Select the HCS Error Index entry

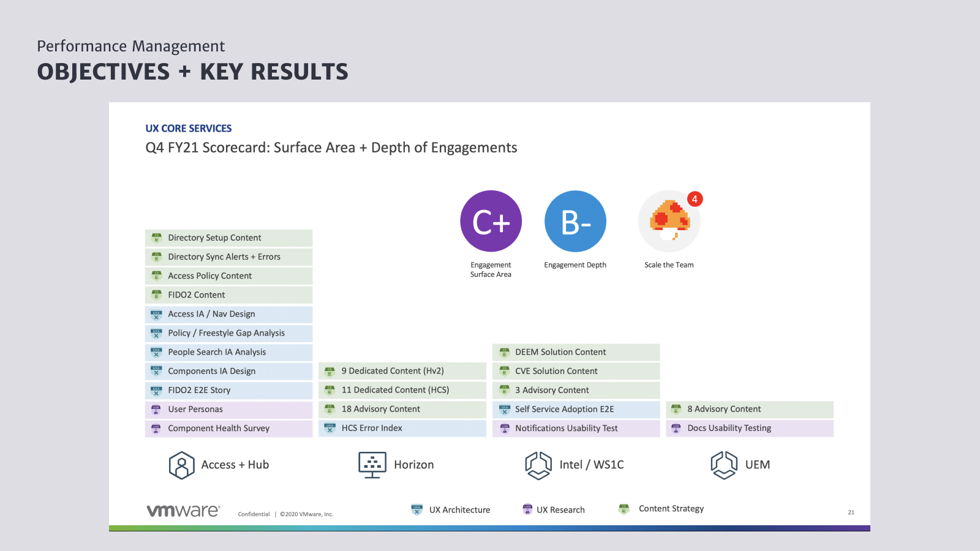click(x=402, y=429)
